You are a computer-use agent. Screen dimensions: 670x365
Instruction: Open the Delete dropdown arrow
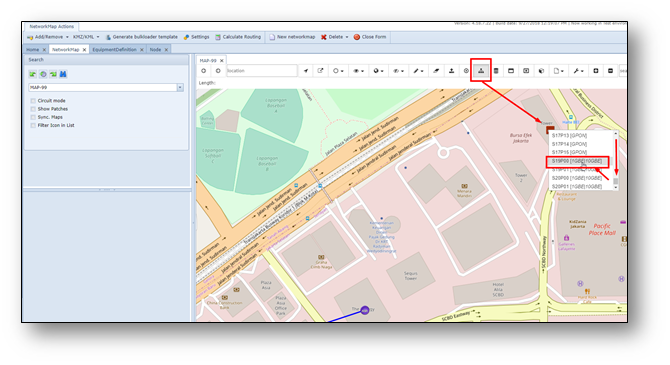pos(347,37)
